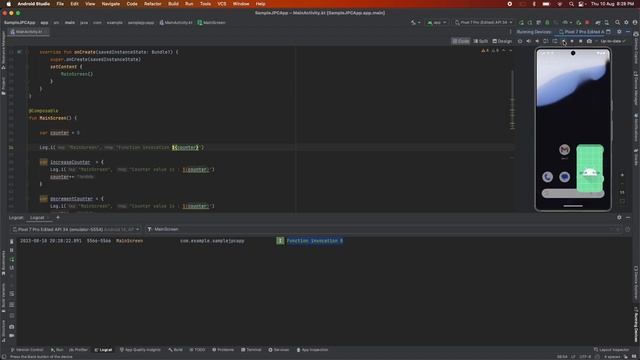Open the Logcat tool window button
640x360 pixels.
[103, 350]
